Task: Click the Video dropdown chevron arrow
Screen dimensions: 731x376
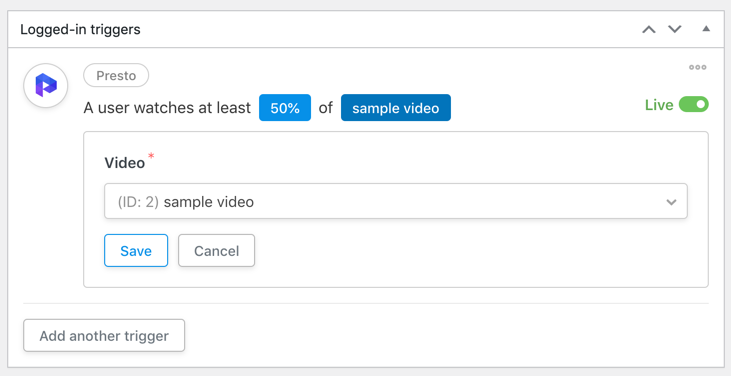Action: 671,202
